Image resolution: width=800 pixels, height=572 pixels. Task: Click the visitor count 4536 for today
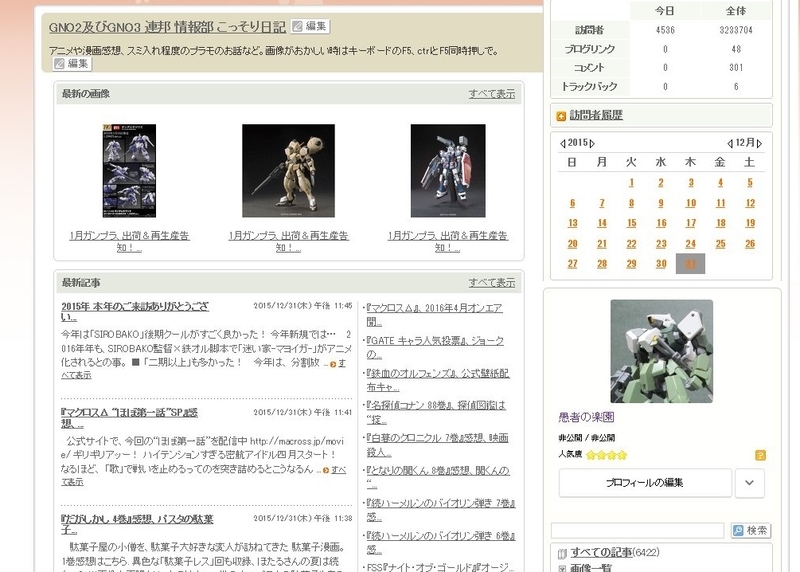click(x=665, y=30)
